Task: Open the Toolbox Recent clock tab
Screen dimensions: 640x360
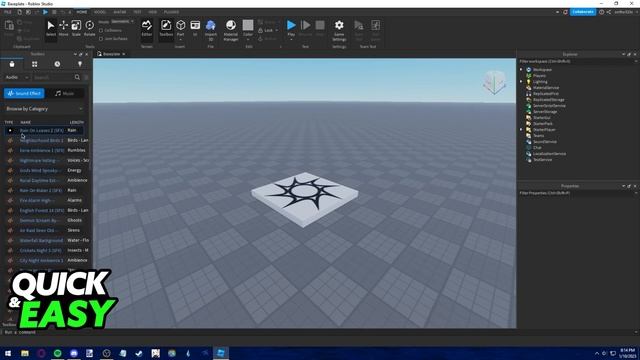Action: [x=57, y=64]
